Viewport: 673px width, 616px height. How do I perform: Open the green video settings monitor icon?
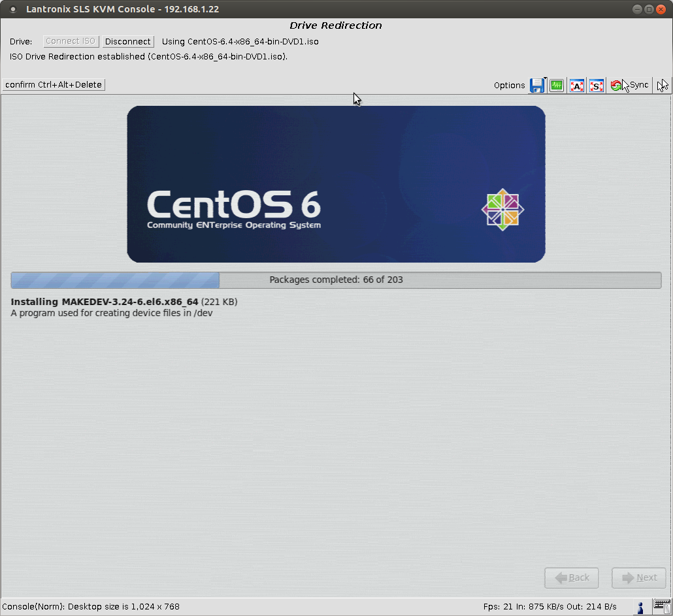557,86
